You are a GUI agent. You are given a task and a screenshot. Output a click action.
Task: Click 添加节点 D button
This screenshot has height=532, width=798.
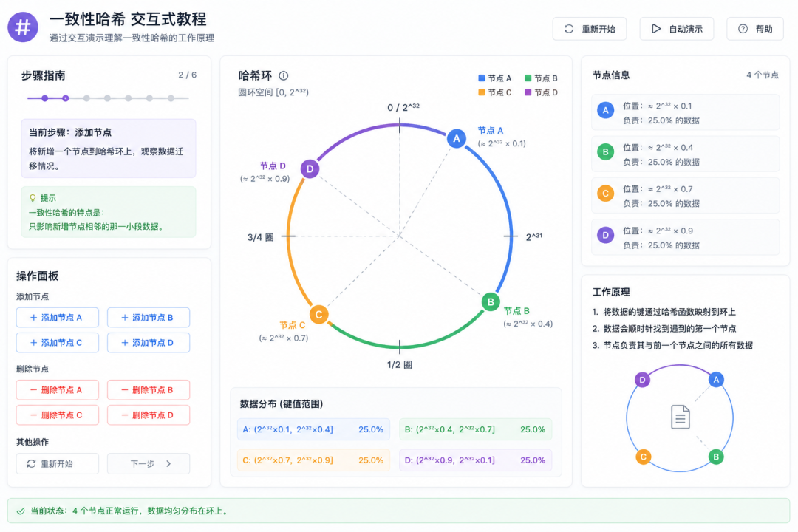pos(149,343)
